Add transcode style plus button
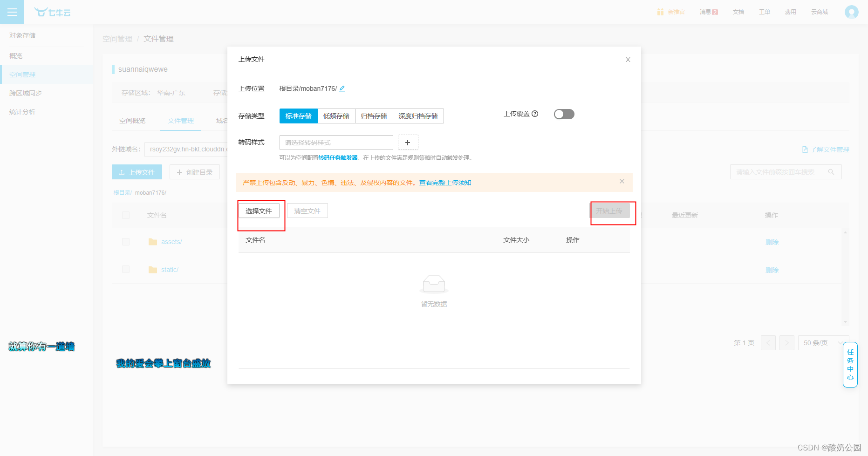This screenshot has width=868, height=456. point(408,143)
